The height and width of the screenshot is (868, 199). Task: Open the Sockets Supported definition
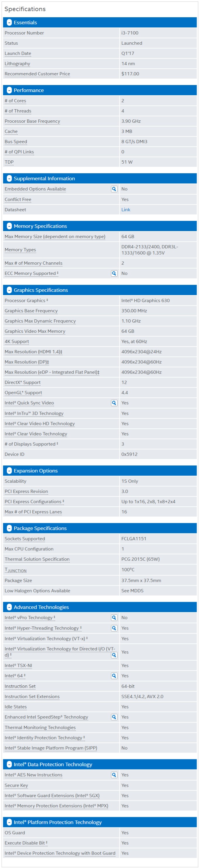point(25,539)
